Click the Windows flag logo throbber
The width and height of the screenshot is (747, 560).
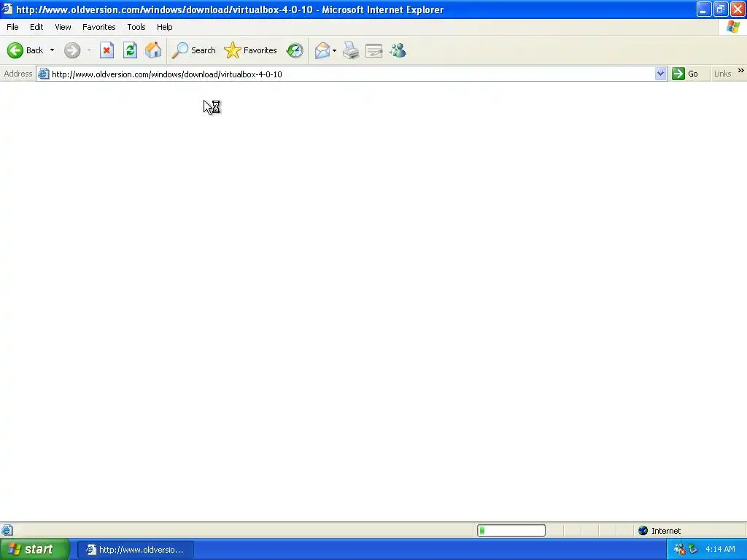point(733,27)
